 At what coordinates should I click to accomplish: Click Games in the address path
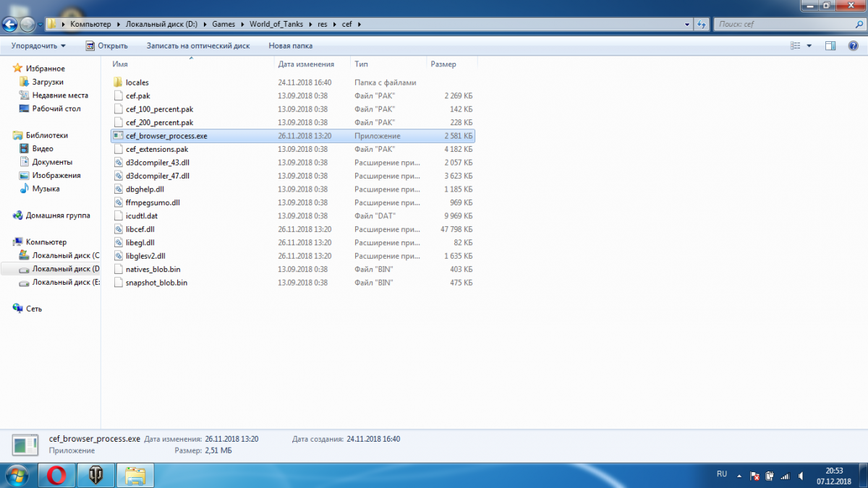224,24
